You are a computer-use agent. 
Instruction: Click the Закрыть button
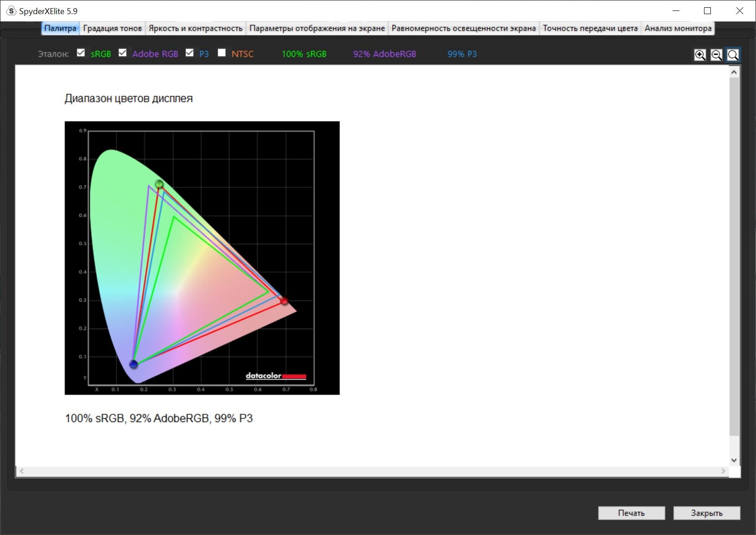[706, 513]
